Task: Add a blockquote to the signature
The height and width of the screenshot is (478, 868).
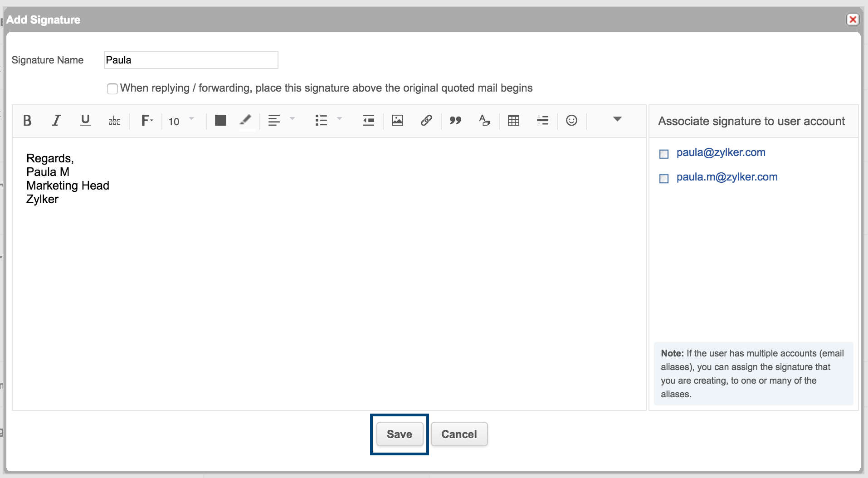Action: click(x=455, y=121)
